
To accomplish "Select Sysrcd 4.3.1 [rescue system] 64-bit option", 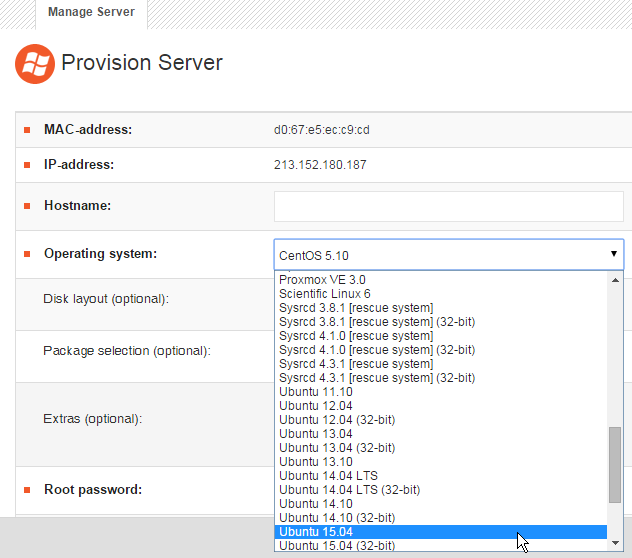I will pyautogui.click(x=441, y=364).
